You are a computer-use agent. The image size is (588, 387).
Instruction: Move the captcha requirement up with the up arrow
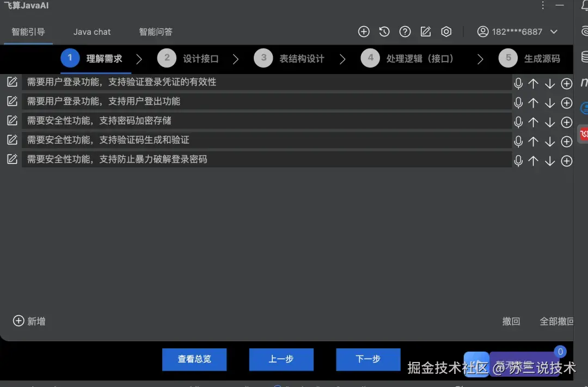[533, 142]
